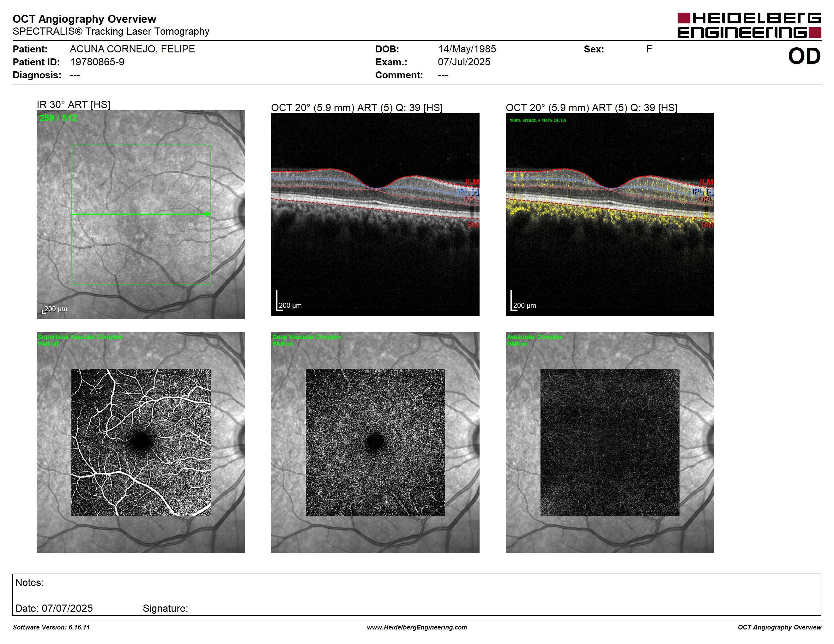Click the Date 07/07/2025 entry
This screenshot has width=834, height=644.
point(54,608)
